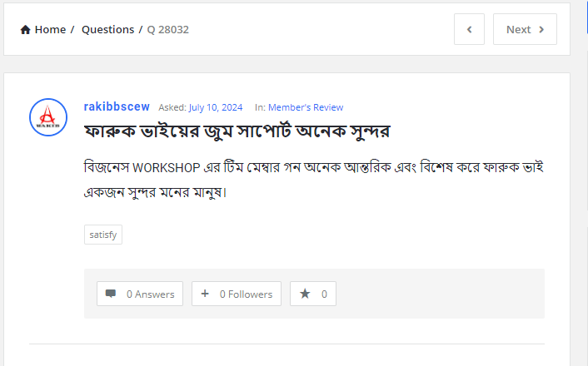Viewport: 588px width, 366px height.
Task: Click the Home icon in breadcrumb
Action: 26,30
